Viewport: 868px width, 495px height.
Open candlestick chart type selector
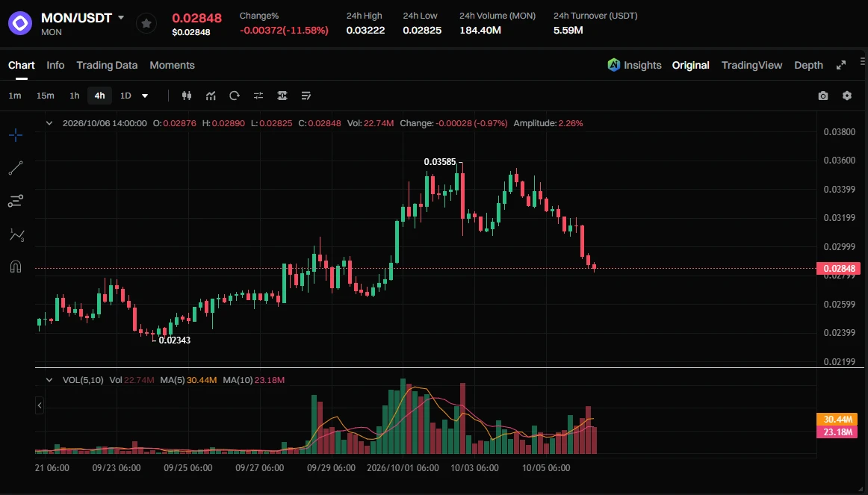187,96
